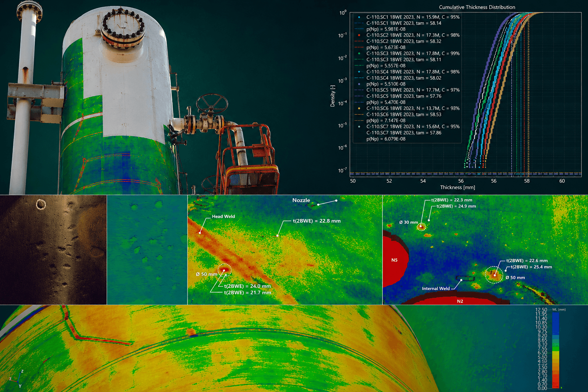Click the XYZ axis orientation gizmo
The height and width of the screenshot is (392, 588).
tap(17, 379)
